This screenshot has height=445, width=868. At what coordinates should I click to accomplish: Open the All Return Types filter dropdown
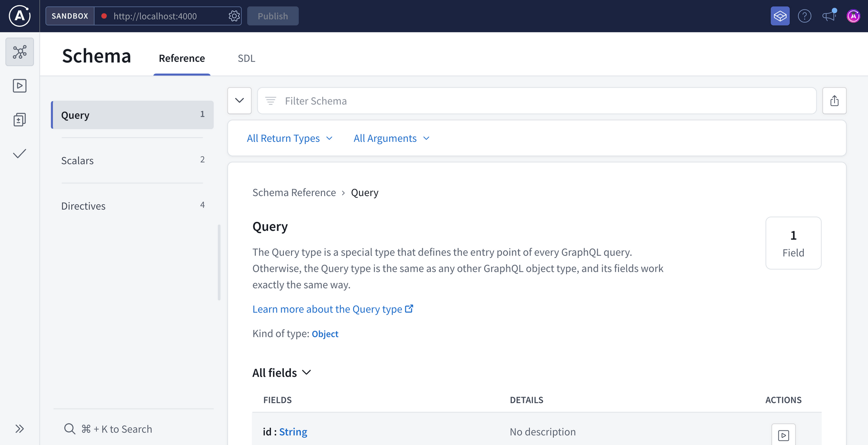(290, 138)
